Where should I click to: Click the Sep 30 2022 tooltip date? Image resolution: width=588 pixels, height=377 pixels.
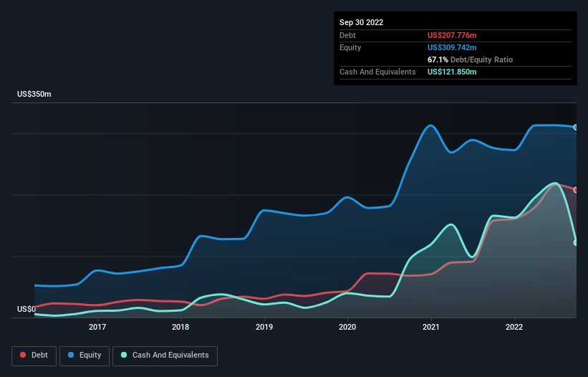361,22
